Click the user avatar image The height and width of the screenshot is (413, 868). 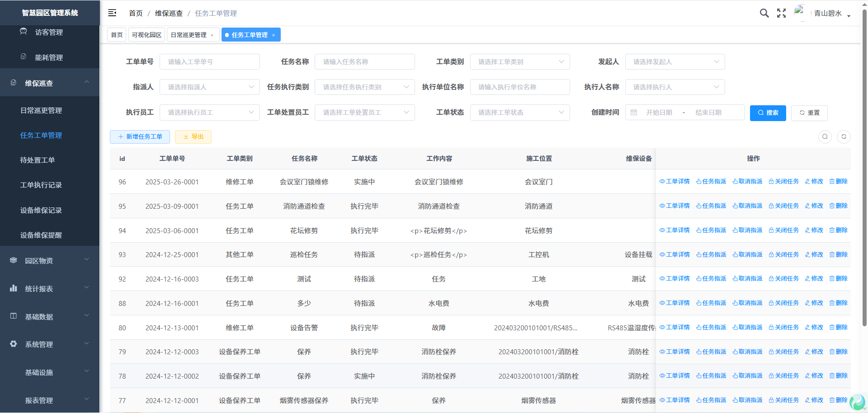click(800, 12)
